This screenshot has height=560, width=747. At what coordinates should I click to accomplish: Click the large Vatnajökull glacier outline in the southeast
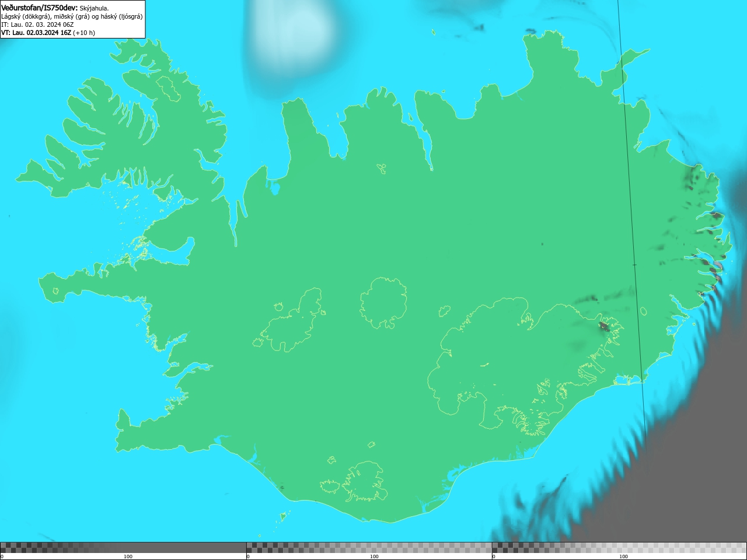tap(525, 366)
